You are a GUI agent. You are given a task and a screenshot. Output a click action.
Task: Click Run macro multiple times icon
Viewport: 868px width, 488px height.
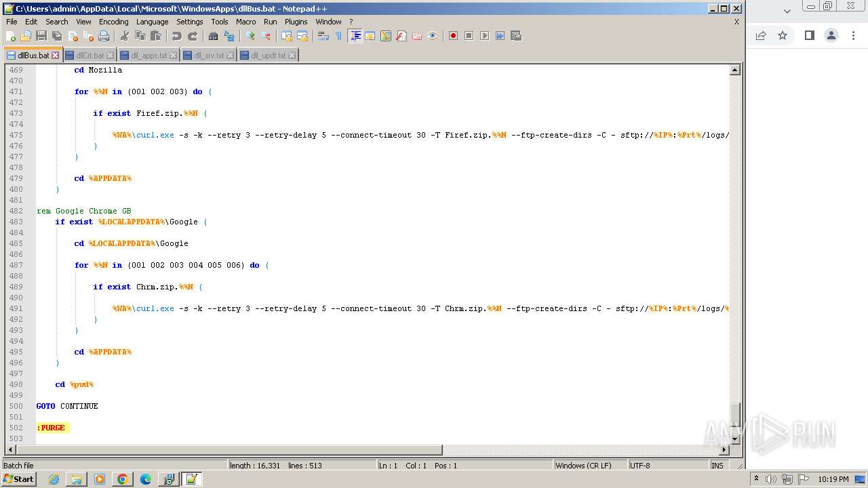click(500, 36)
